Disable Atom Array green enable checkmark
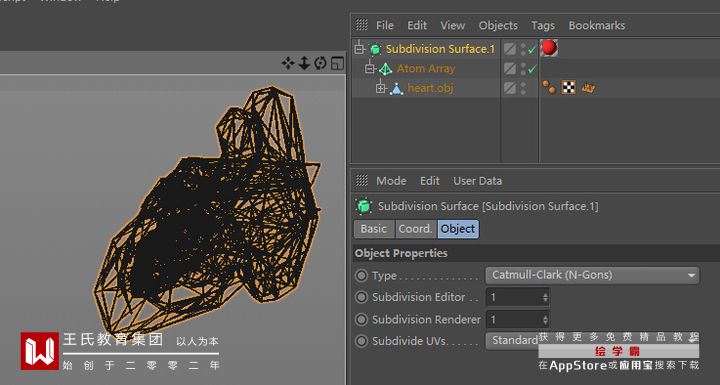 (x=532, y=69)
